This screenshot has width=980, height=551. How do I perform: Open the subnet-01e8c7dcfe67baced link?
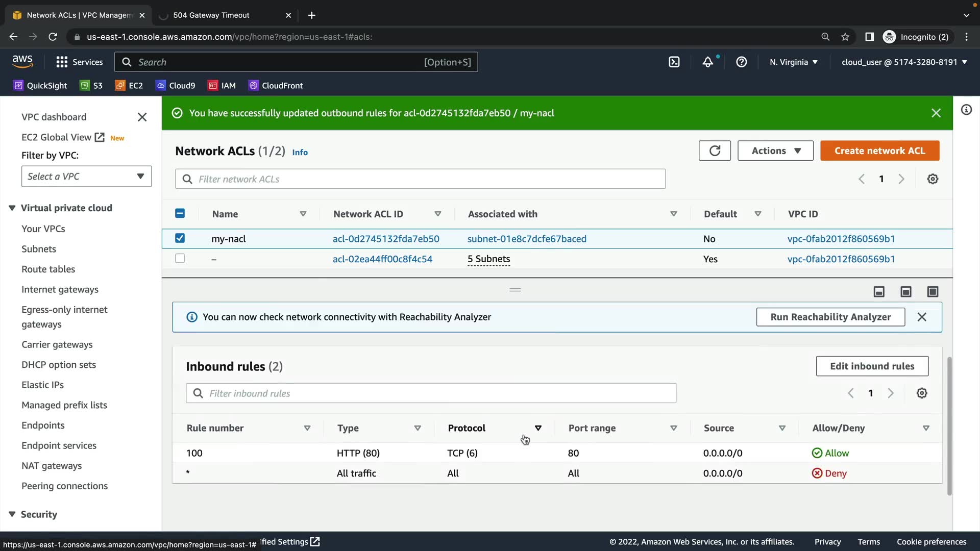click(x=527, y=239)
